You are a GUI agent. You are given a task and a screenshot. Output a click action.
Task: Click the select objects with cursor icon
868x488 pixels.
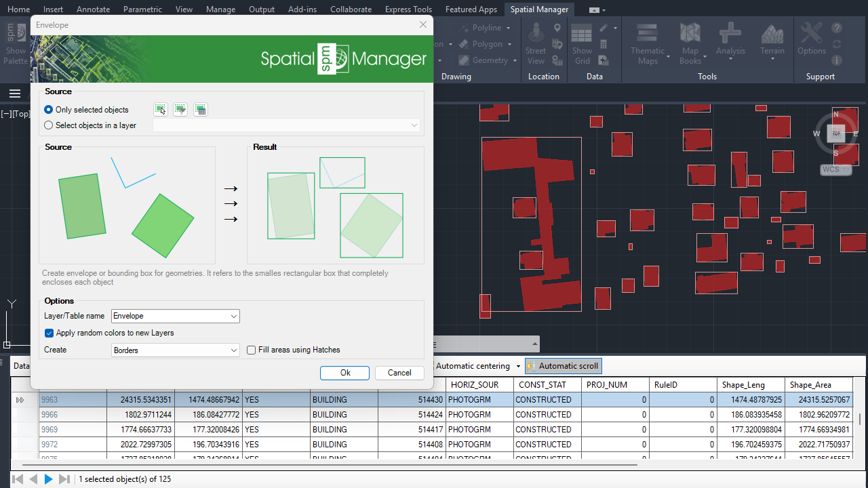tap(160, 109)
